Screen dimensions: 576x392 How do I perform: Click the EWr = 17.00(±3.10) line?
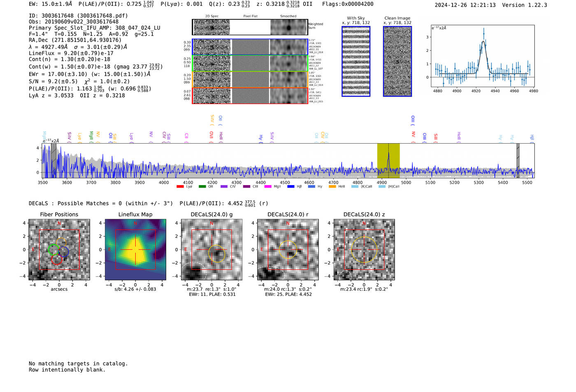pyautogui.click(x=89, y=74)
